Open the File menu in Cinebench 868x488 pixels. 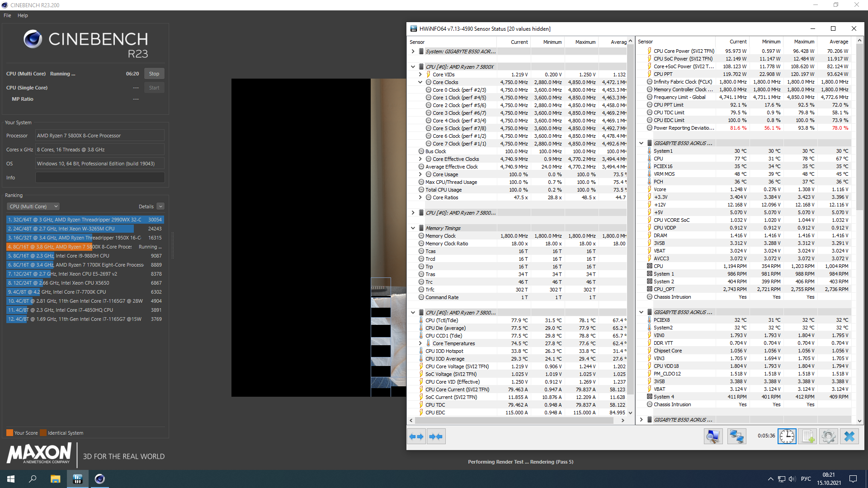tap(7, 15)
